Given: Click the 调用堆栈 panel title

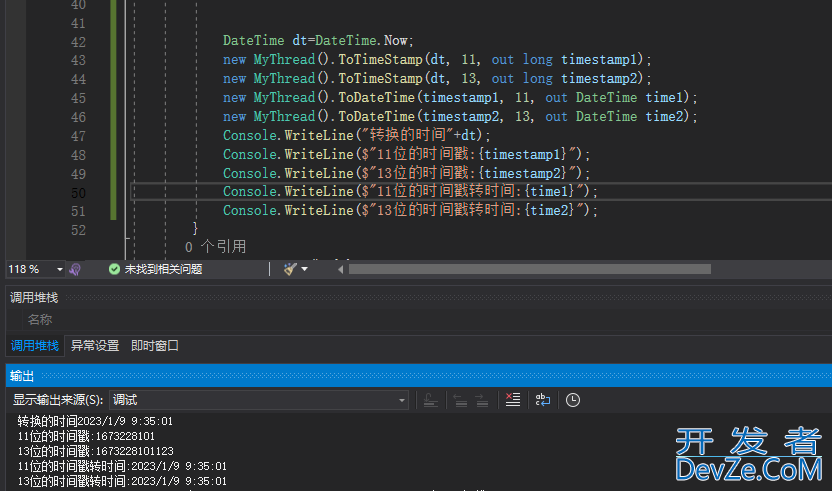Looking at the screenshot, I should pyautogui.click(x=34, y=298).
